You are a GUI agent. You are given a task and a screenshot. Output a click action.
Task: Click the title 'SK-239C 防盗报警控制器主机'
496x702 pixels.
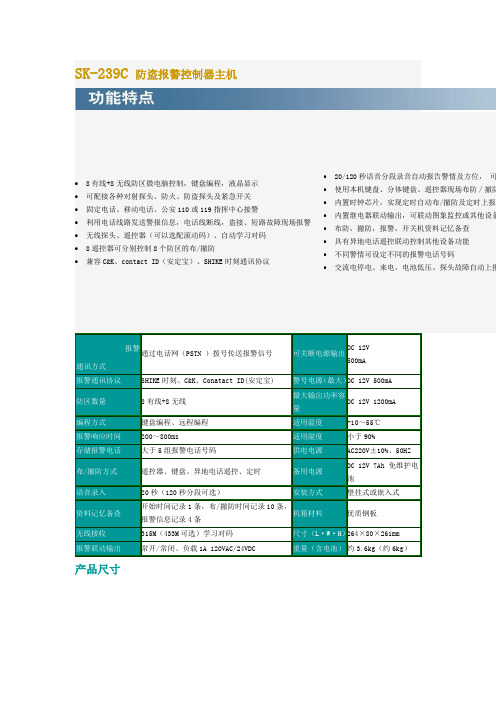(156, 74)
